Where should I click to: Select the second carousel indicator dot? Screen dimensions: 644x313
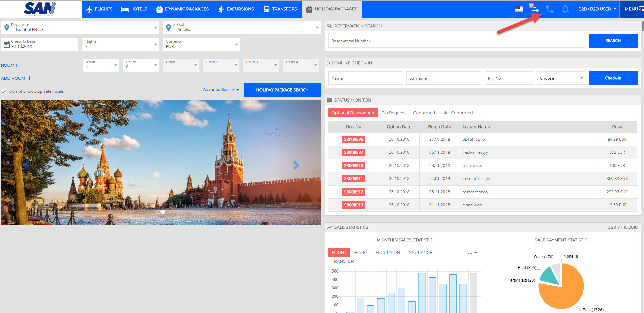pyautogui.click(x=163, y=212)
